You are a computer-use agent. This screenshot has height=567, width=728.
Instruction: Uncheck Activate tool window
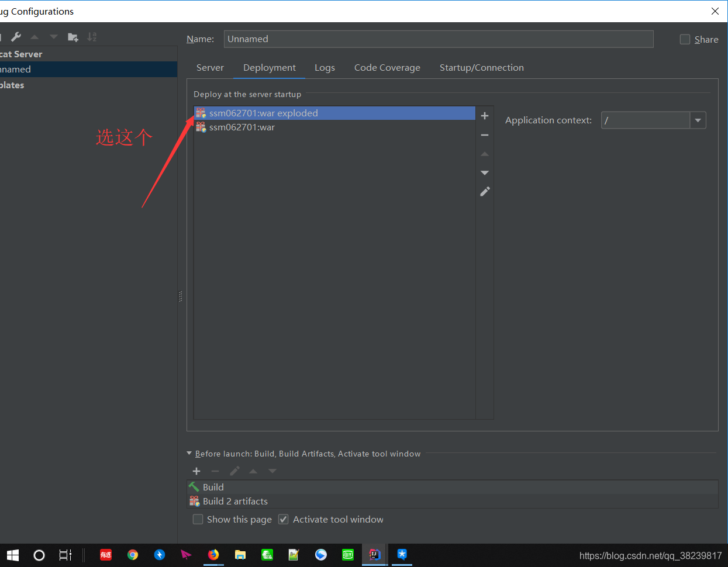pos(284,519)
